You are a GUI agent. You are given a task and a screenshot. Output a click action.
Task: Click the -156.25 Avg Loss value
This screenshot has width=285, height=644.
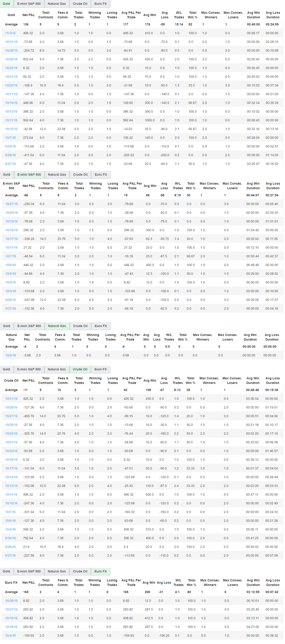[164, 636]
